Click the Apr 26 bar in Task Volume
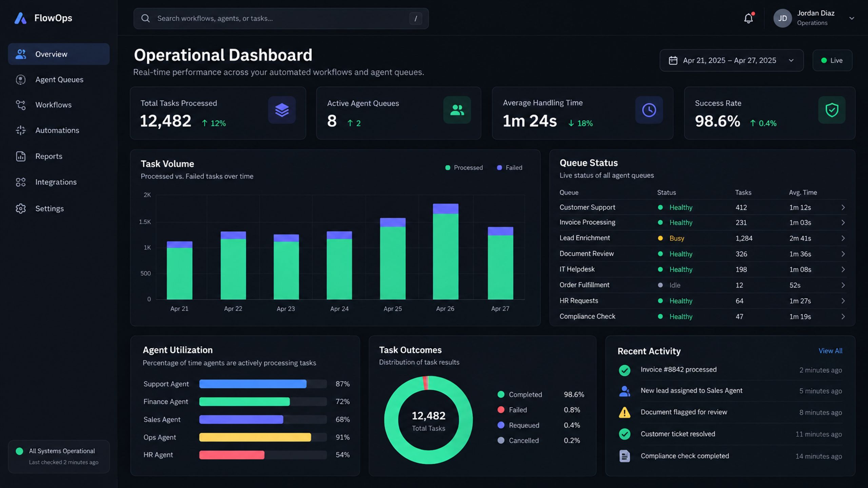 click(446, 251)
